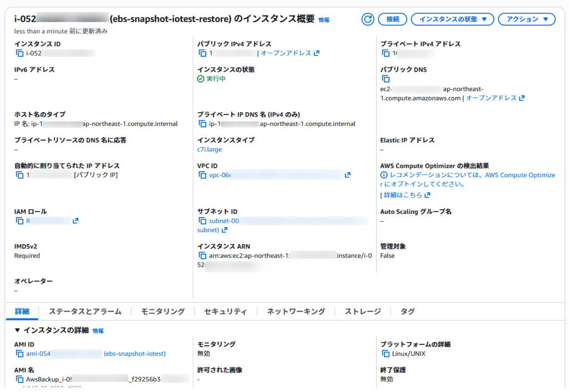Viewport: 569px width, 392px height.
Task: Switch to the ストレージ tab
Action: pos(362,311)
